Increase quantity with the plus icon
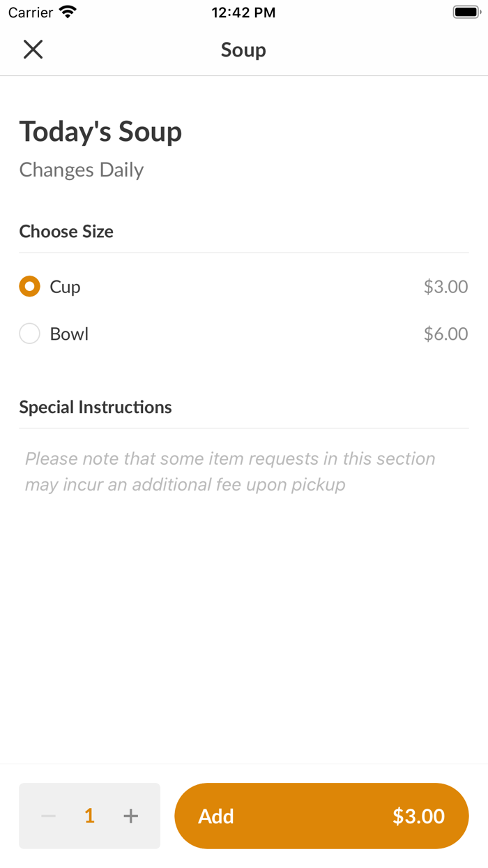 coord(131,816)
